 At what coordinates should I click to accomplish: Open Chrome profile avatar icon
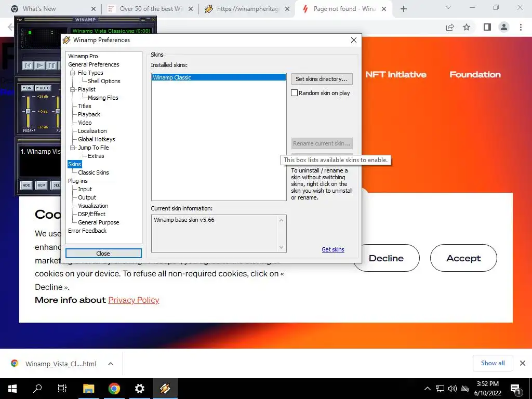point(504,27)
